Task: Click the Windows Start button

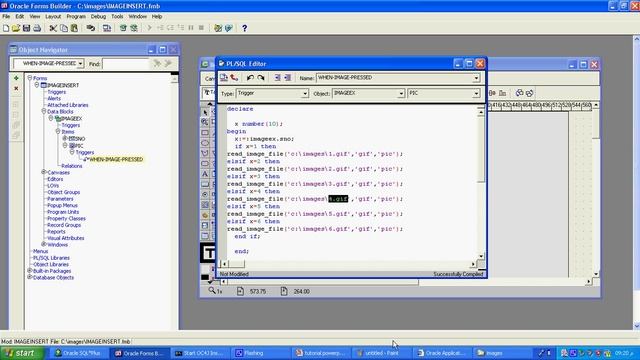Action: pos(22,353)
